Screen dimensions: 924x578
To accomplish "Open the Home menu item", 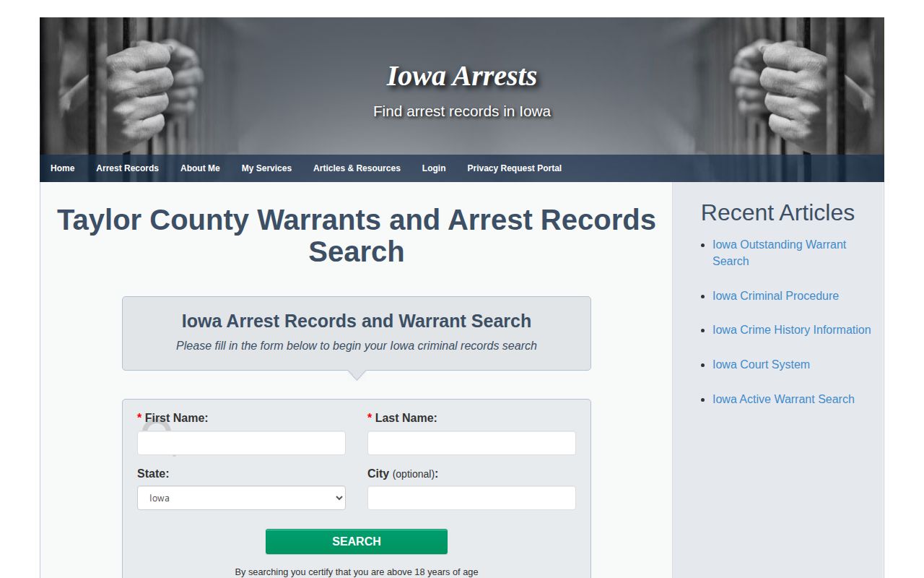I will [x=62, y=168].
